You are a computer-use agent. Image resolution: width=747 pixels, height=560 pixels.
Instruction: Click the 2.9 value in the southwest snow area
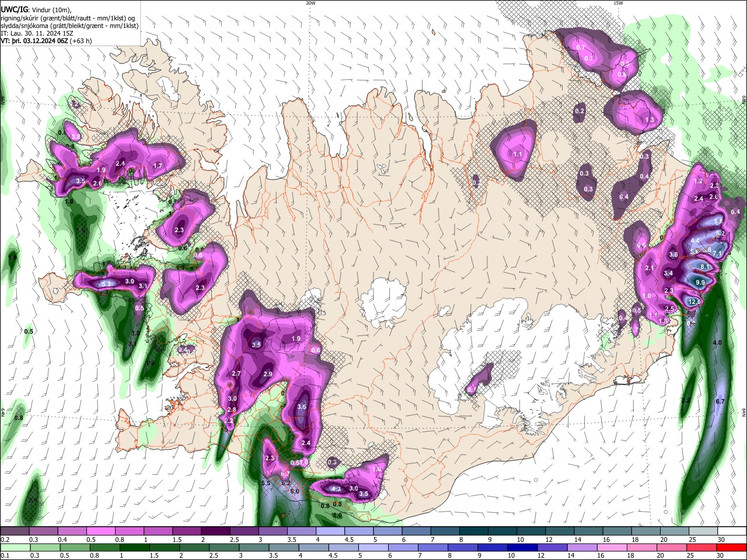tap(268, 374)
